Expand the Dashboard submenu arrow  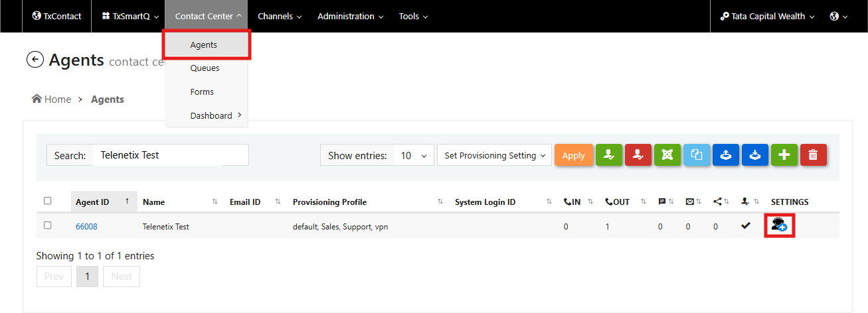[x=239, y=115]
